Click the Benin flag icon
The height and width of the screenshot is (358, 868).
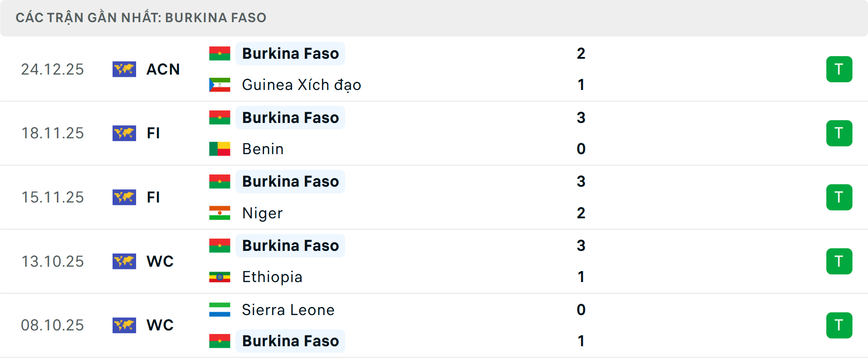[219, 149]
